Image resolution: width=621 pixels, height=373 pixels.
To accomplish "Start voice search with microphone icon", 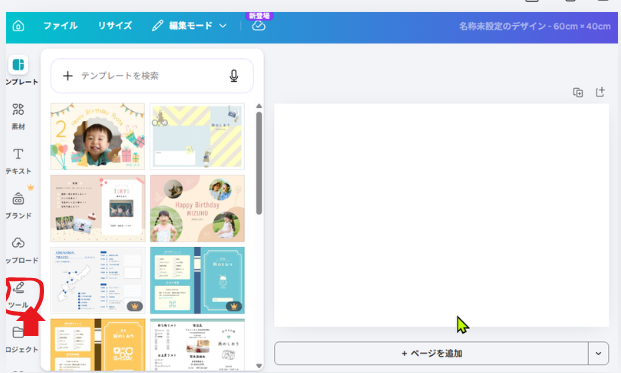I will (234, 76).
